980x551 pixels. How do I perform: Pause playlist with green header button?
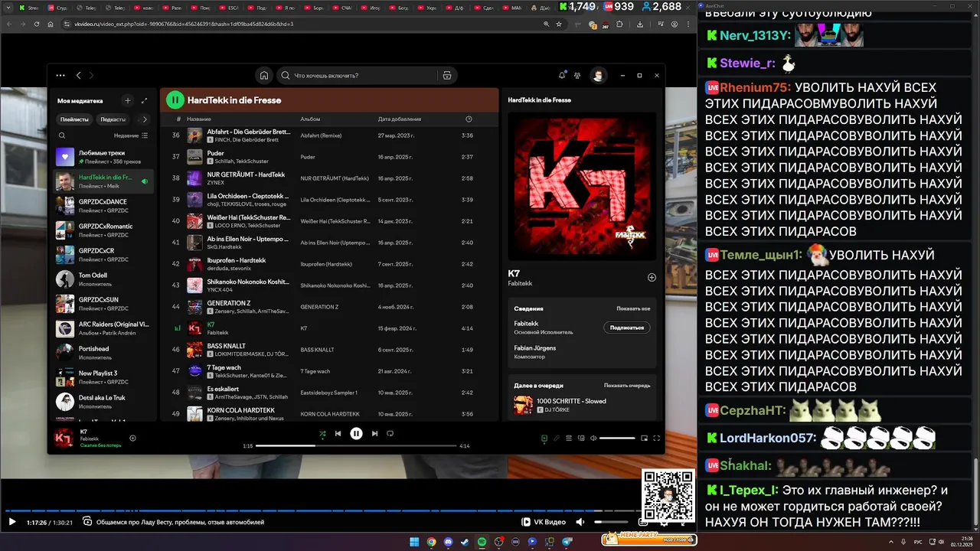pos(175,100)
